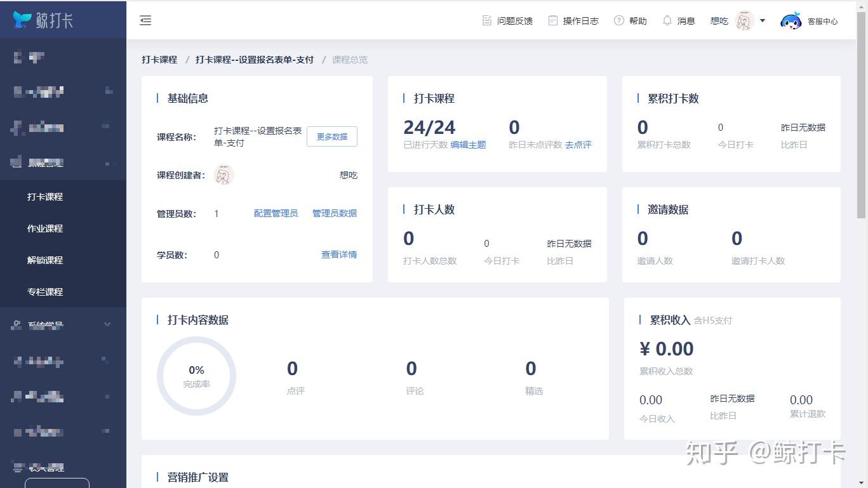
Task: Click the ¥ 0.00 total income value
Action: tap(666, 349)
